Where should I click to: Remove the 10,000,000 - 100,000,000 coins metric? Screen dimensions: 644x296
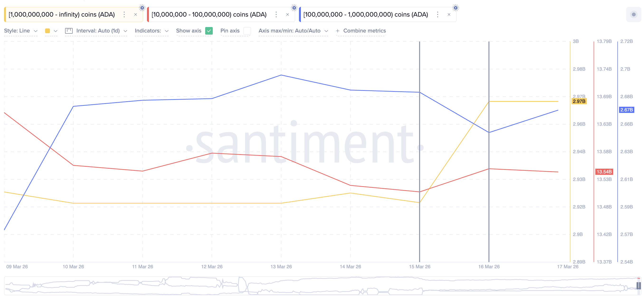[288, 14]
